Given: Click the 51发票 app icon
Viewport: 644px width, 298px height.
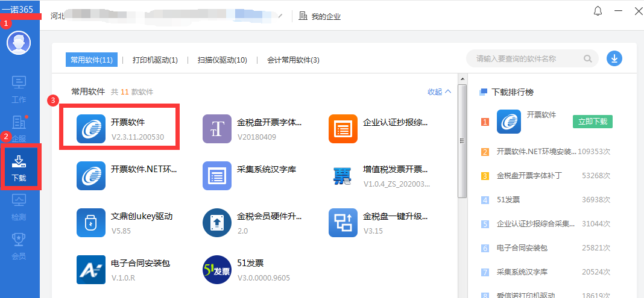Looking at the screenshot, I should [217, 269].
